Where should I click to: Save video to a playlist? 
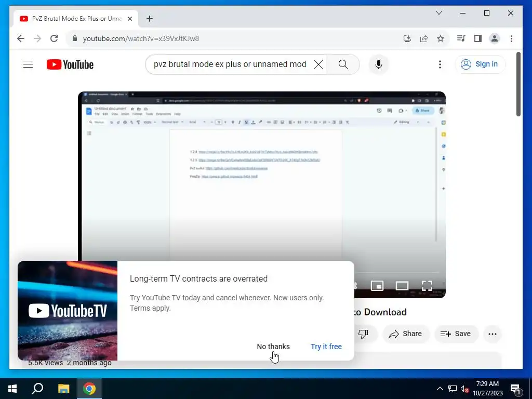point(456,334)
